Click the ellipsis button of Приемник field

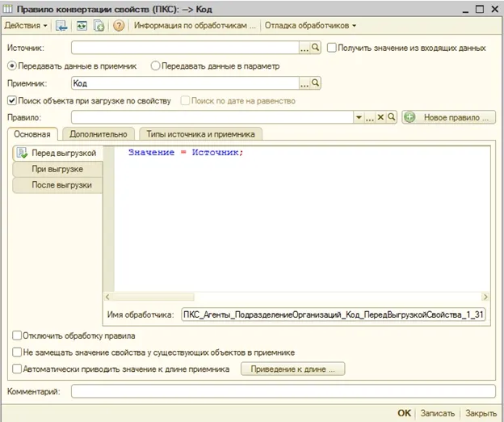304,83
